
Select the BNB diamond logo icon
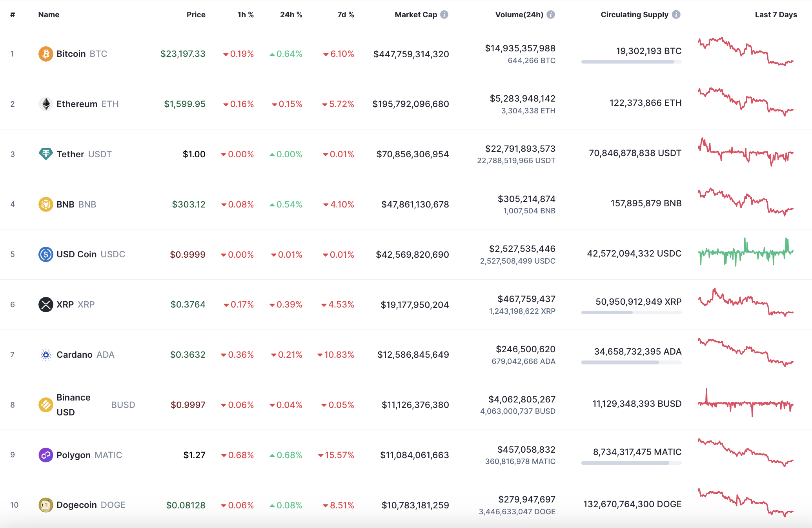pos(46,204)
